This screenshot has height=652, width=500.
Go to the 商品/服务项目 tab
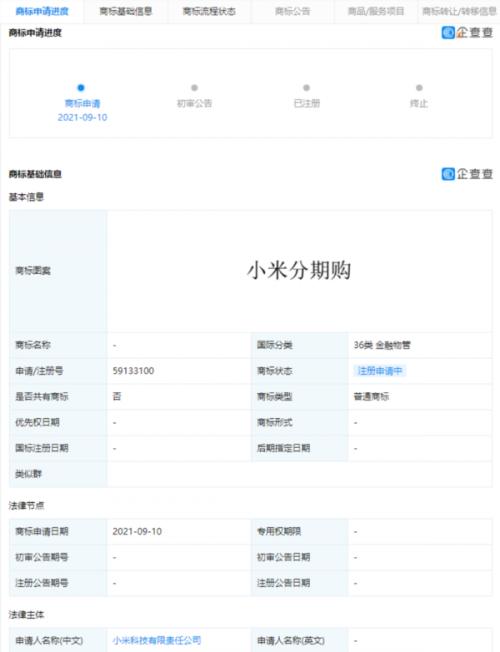click(x=376, y=11)
